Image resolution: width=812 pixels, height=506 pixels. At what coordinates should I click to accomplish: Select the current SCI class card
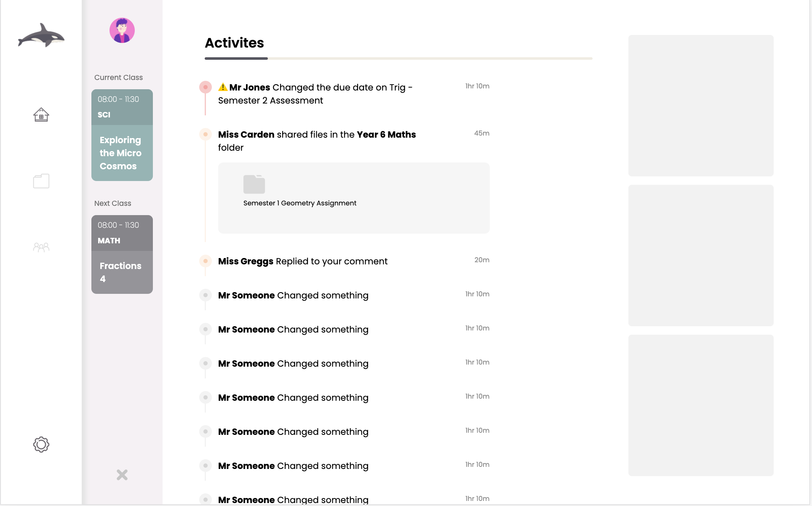(122, 135)
